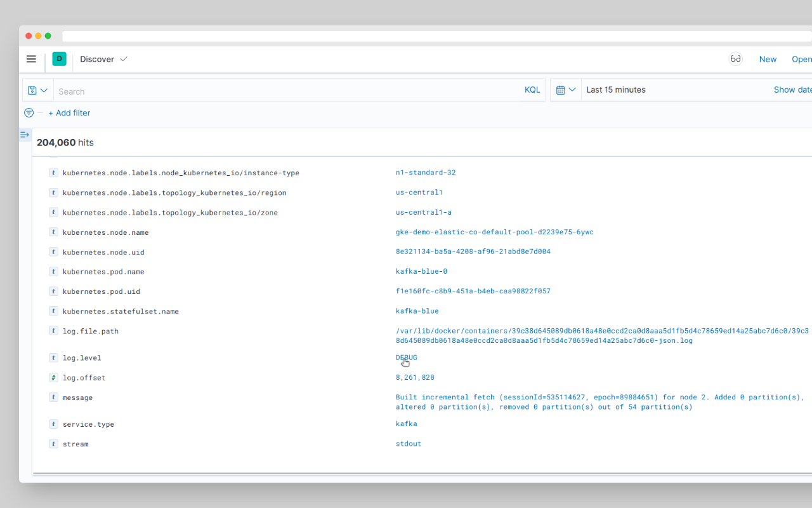
Task: Open the Discover breadcrumb dropdown chevron
Action: tap(124, 59)
